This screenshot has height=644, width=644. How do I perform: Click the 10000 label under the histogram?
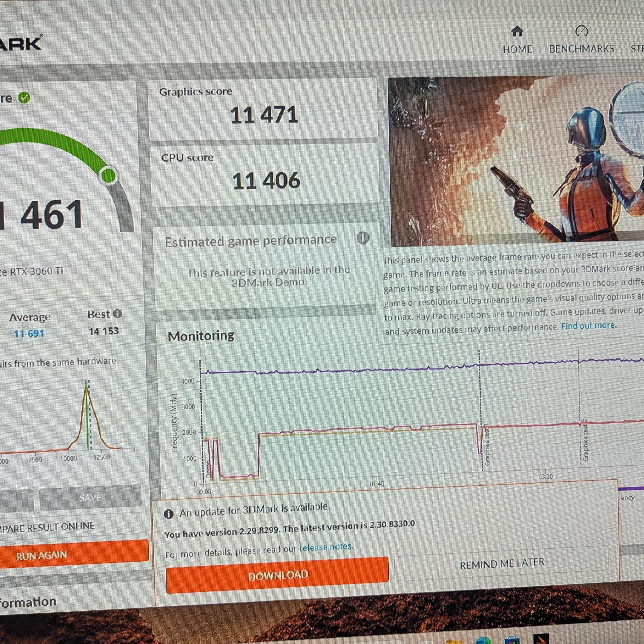[68, 458]
